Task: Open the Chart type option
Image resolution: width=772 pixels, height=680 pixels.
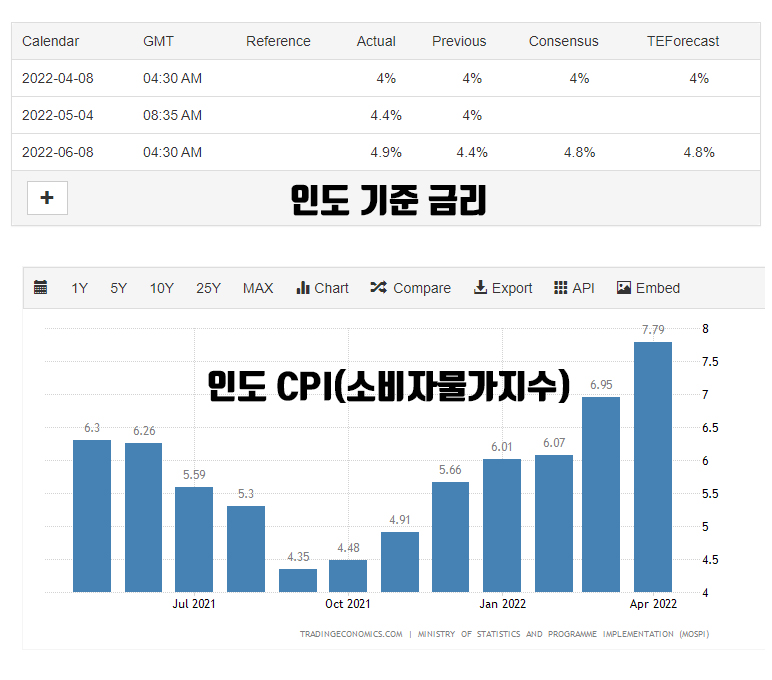Action: click(x=322, y=288)
